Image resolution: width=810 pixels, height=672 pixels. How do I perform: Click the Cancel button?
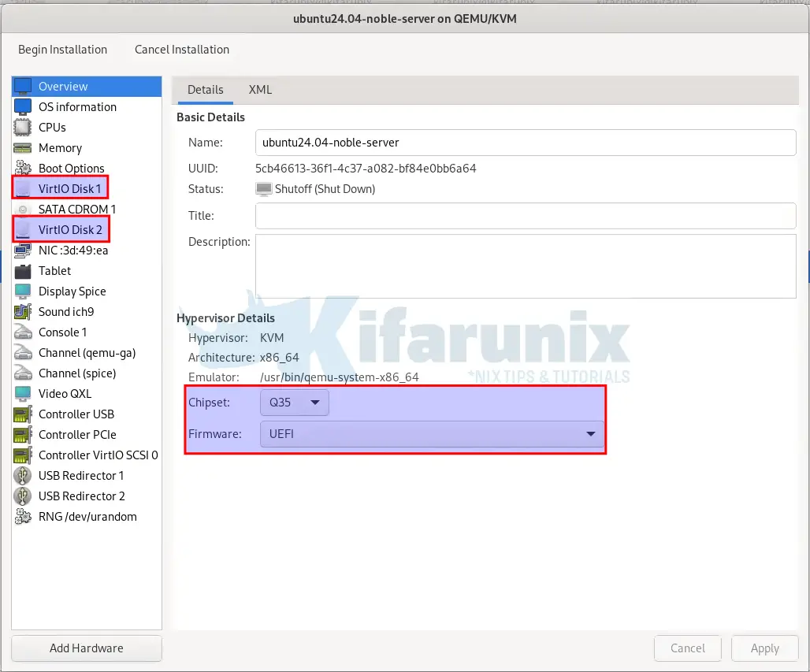point(688,648)
